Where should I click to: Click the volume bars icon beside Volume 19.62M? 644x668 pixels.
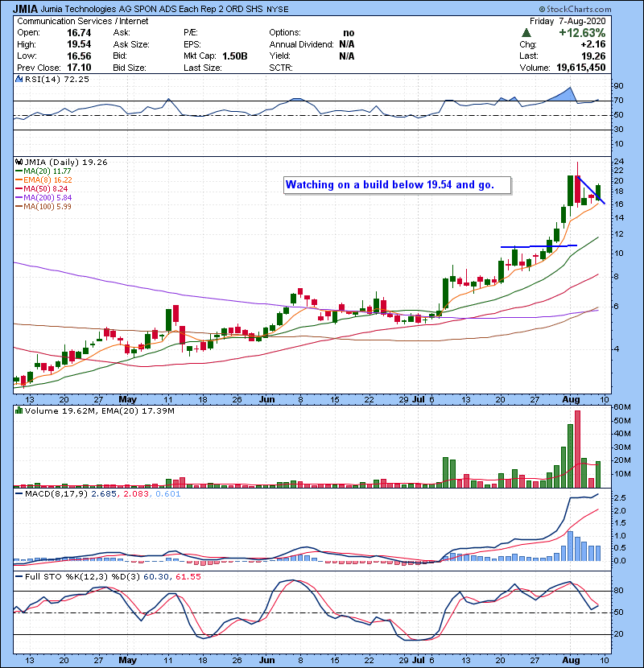point(19,410)
